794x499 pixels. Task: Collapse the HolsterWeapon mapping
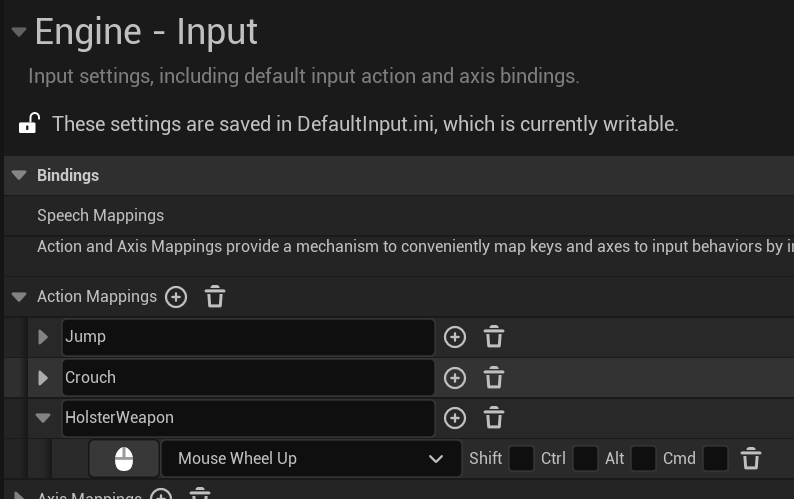point(43,418)
